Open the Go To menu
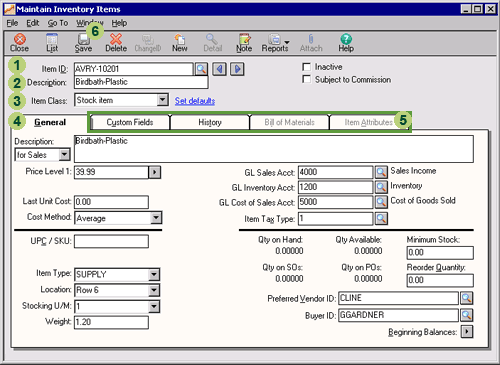The image size is (500, 365). pyautogui.click(x=58, y=23)
